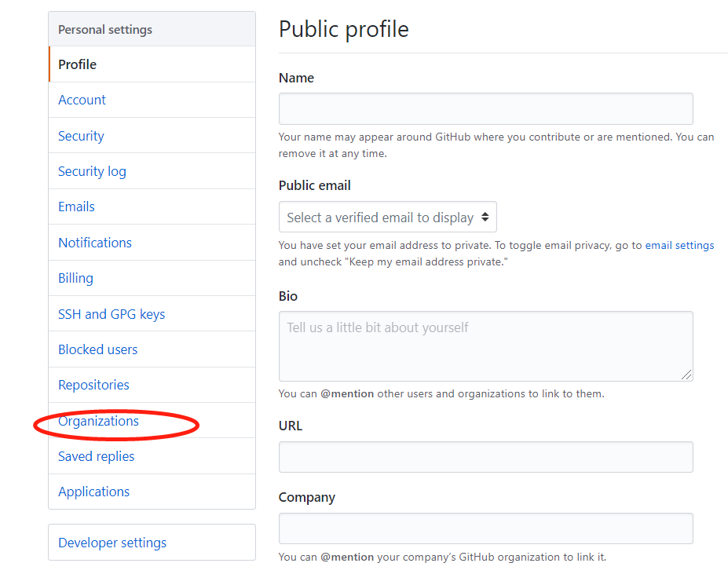Open the Repositories settings

tap(93, 385)
